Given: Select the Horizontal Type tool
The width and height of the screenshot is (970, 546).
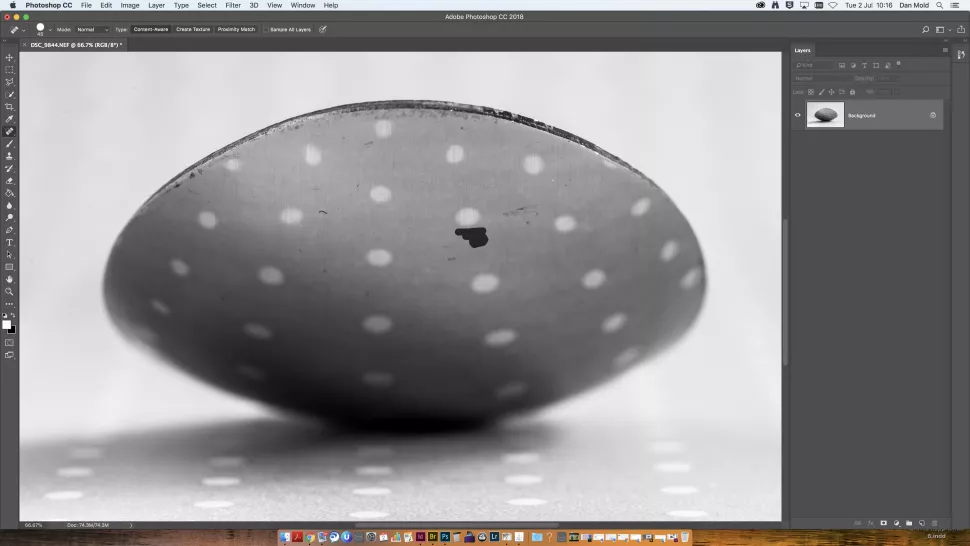Looking at the screenshot, I should coord(10,242).
